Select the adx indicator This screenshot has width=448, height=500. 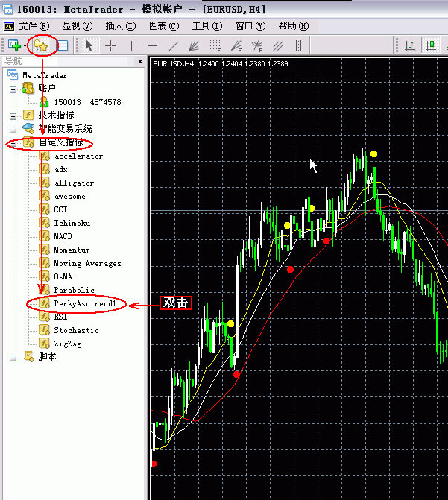click(x=60, y=169)
